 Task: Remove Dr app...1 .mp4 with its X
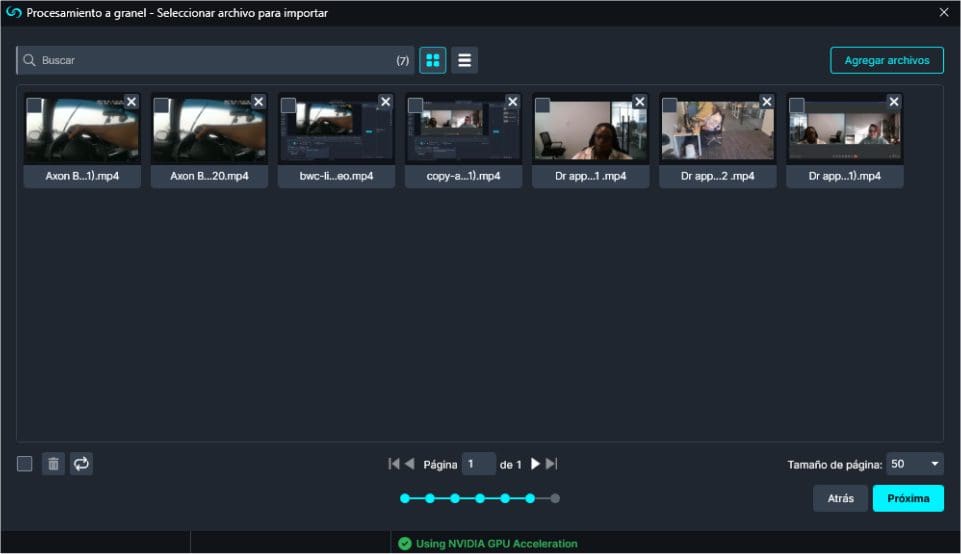(x=640, y=102)
